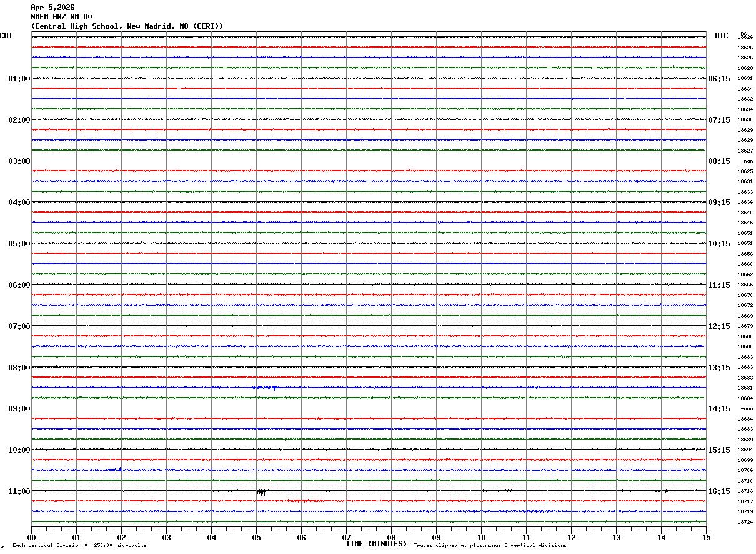Click minute 12 tick label on time axis
The image size is (756, 554).
pyautogui.click(x=571, y=538)
